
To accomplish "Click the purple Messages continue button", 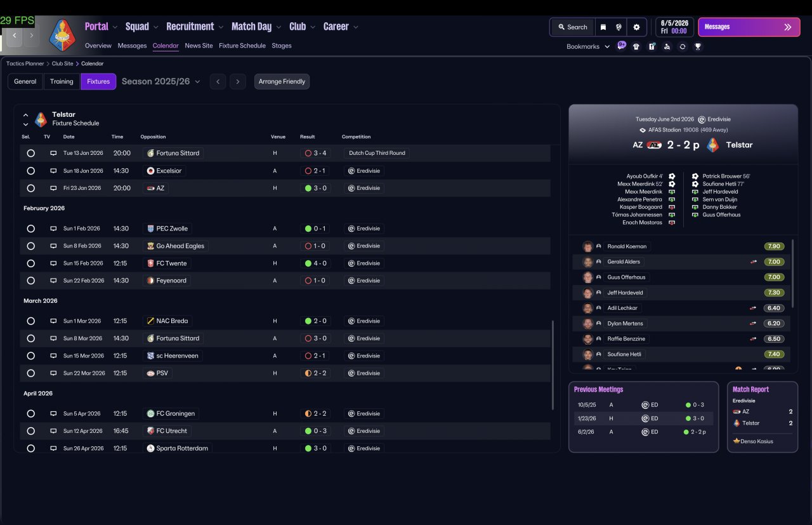I will coord(749,27).
